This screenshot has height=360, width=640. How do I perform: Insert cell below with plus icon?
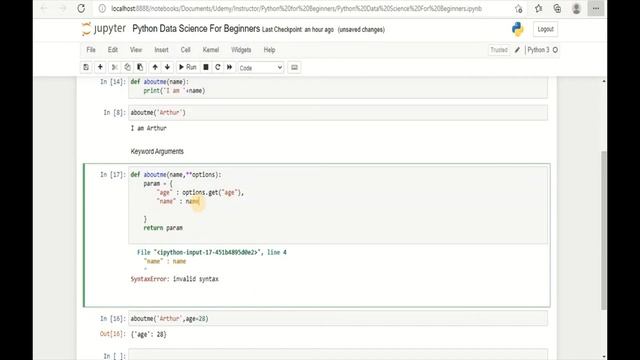(100, 67)
